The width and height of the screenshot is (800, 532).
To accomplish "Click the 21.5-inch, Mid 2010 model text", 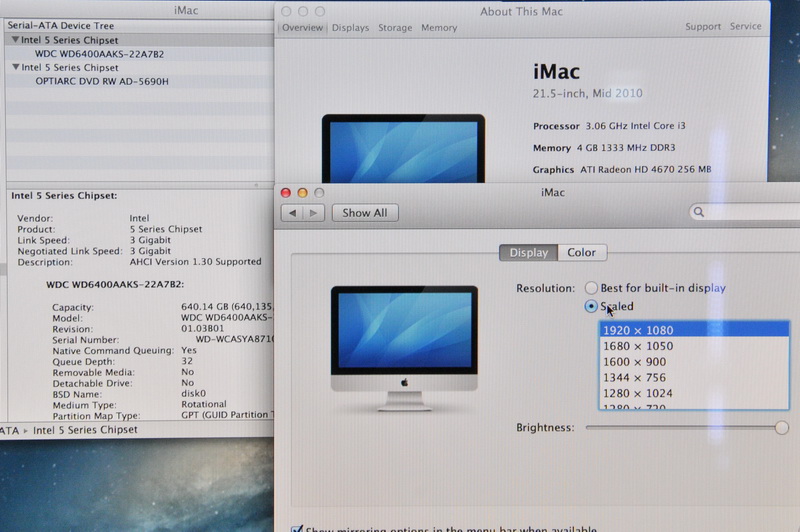I will tap(588, 93).
